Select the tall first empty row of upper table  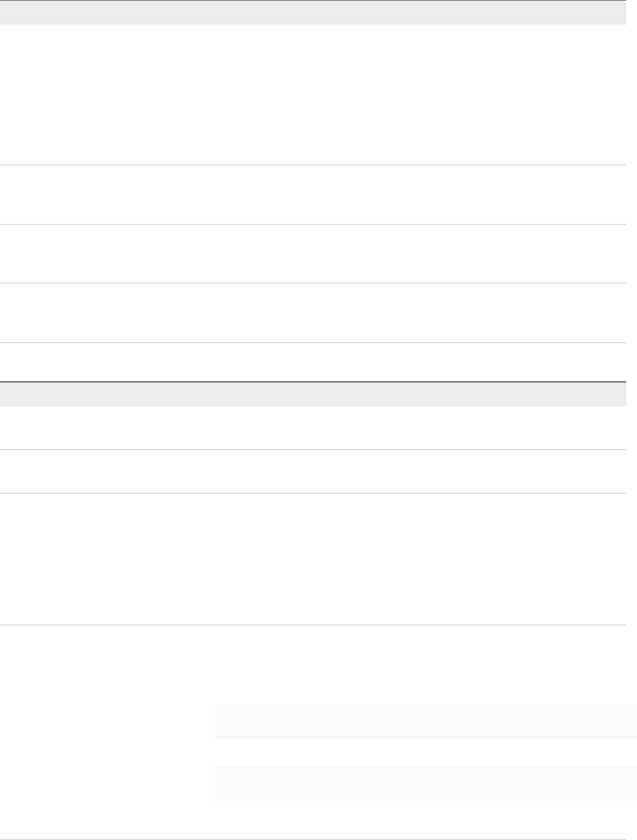point(313,95)
